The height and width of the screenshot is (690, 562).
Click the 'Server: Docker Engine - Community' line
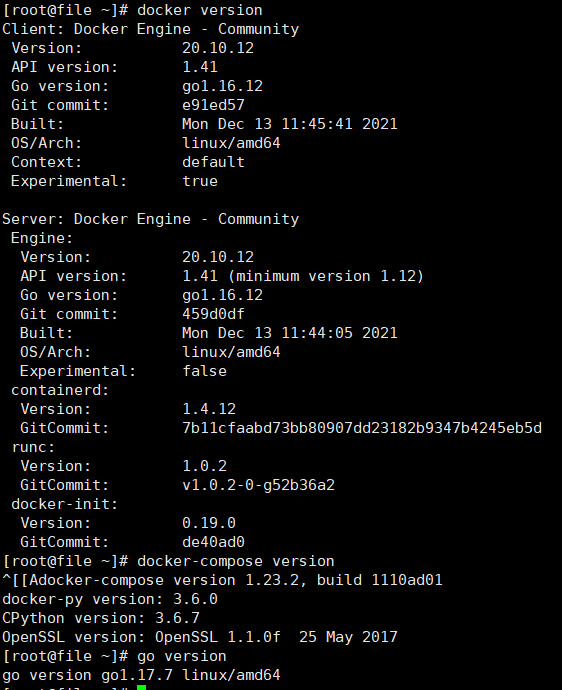tap(151, 219)
